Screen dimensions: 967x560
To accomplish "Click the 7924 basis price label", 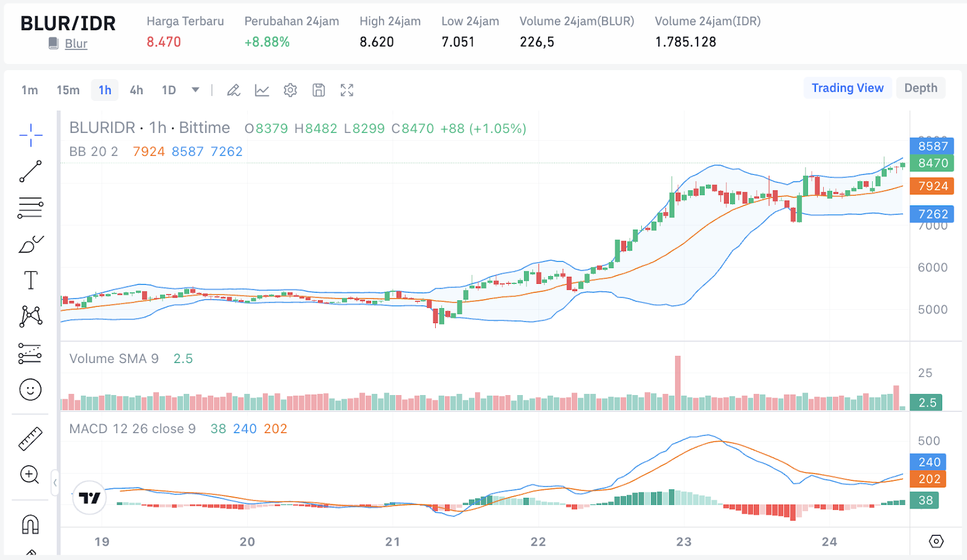I will (932, 186).
